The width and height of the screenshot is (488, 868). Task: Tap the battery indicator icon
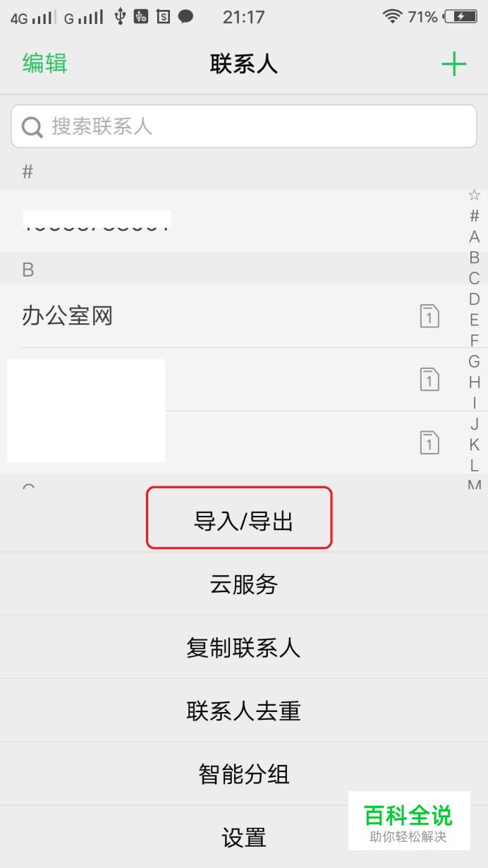460,16
